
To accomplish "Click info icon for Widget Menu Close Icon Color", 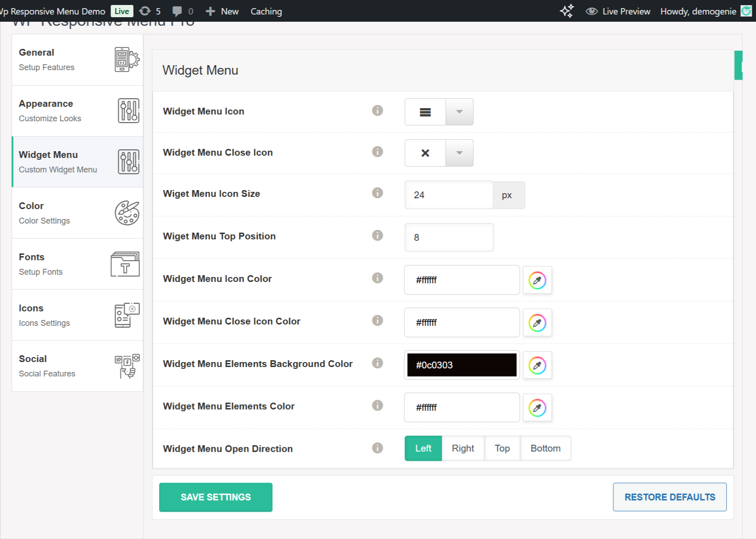I will (377, 320).
